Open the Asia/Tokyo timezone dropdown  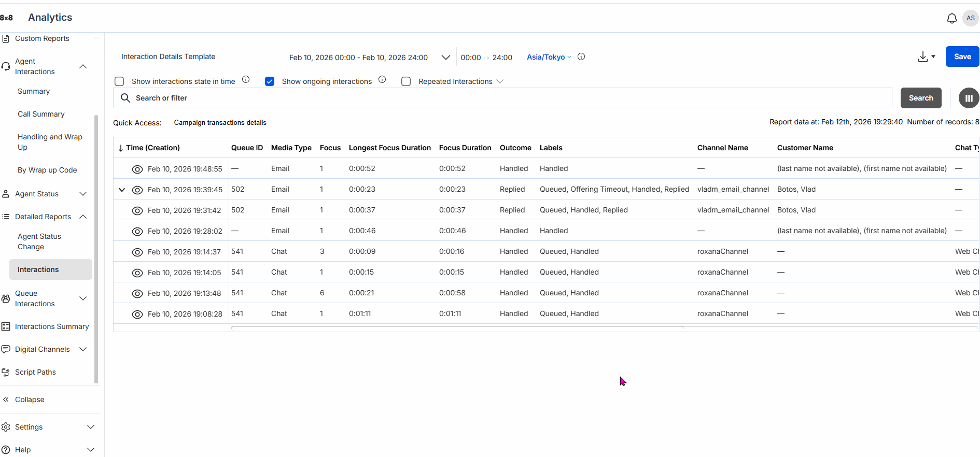tap(549, 57)
